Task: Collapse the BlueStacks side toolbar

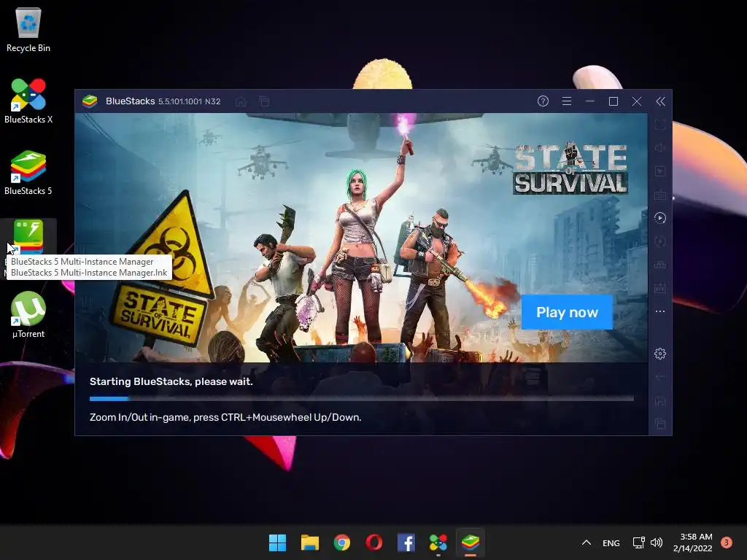Action: 660,101
